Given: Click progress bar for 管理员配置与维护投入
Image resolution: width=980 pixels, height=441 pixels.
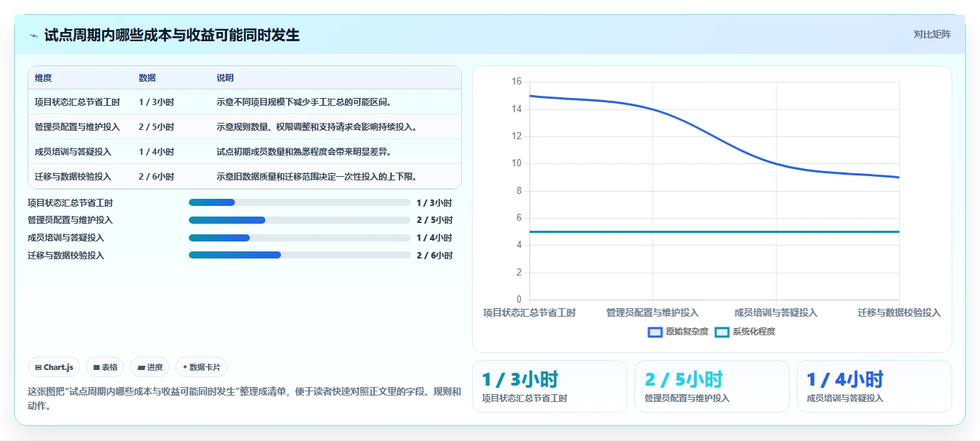Looking at the screenshot, I should click(x=299, y=220).
